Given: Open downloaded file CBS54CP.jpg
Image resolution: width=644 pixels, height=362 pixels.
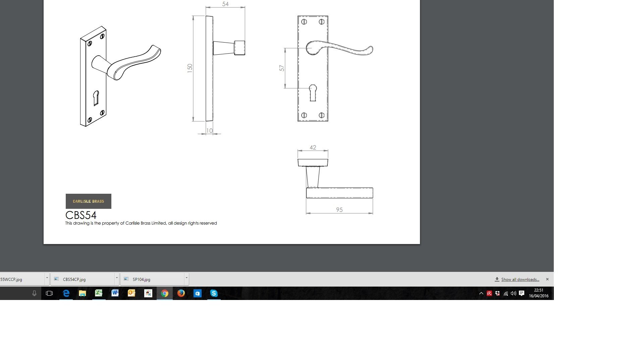Looking at the screenshot, I should pyautogui.click(x=74, y=279).
